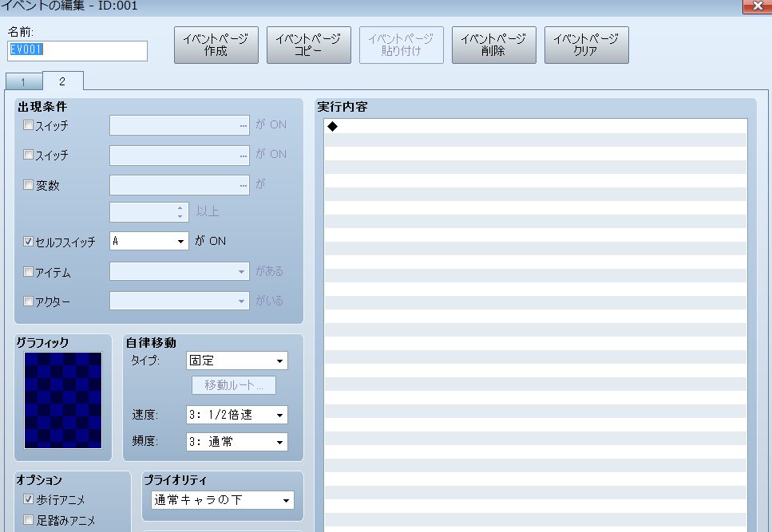Select event page tab 2

62,81
